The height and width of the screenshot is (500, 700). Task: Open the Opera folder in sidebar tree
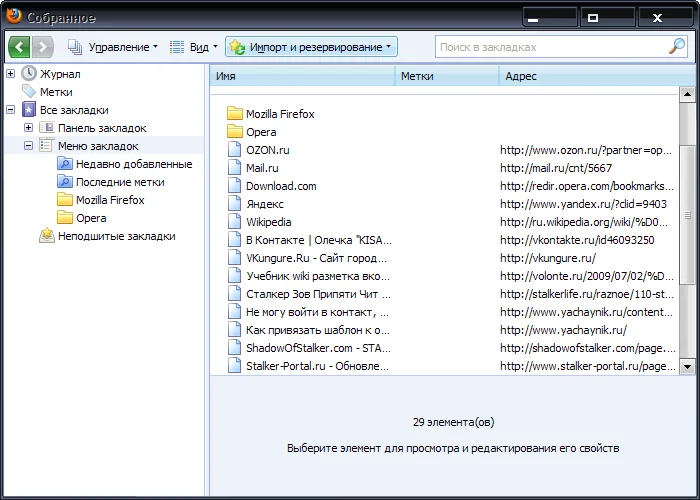pos(82,218)
